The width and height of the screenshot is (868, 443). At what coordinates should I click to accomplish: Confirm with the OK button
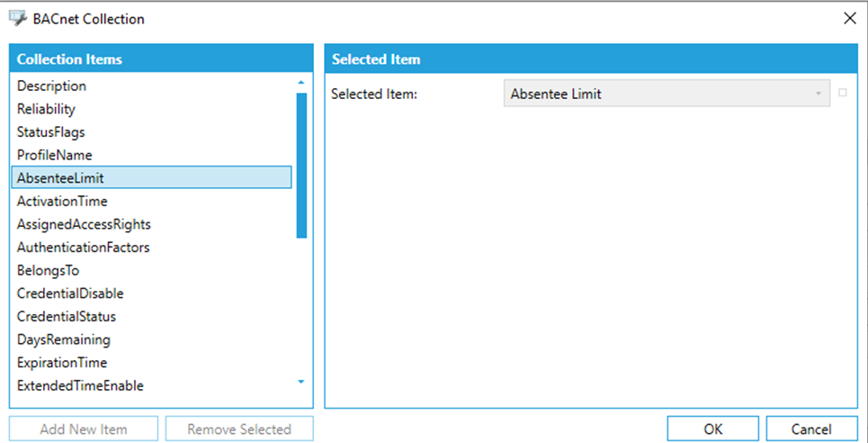[712, 429]
